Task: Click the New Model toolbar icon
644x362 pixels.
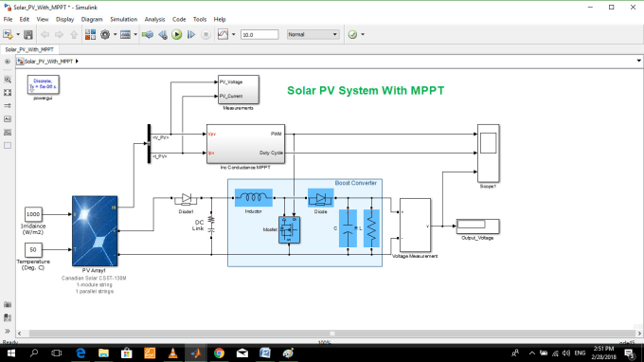Action: point(8,34)
